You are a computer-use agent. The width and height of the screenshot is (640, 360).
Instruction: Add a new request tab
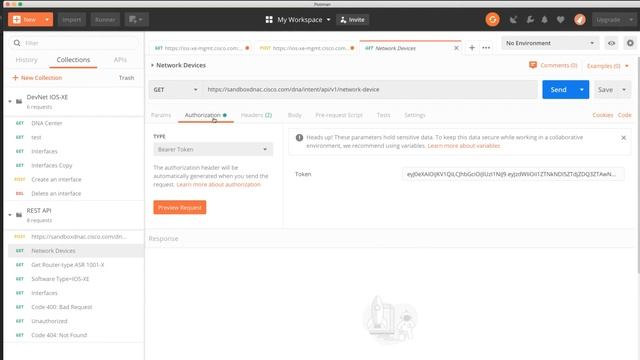pyautogui.click(x=472, y=48)
